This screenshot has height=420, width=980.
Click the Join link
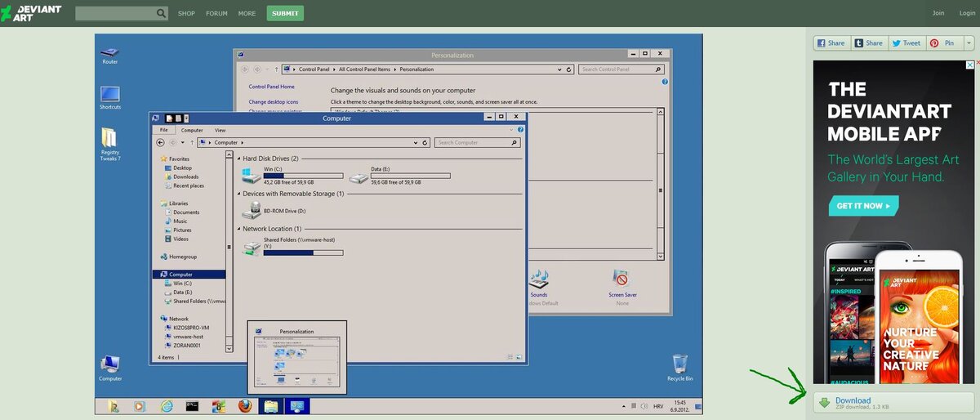pyautogui.click(x=938, y=13)
